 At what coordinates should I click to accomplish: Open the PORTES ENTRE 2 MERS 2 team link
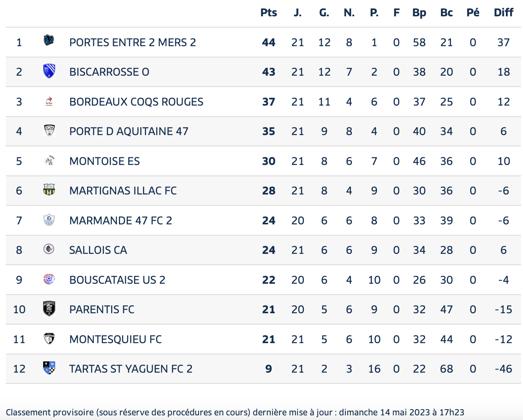coord(132,42)
